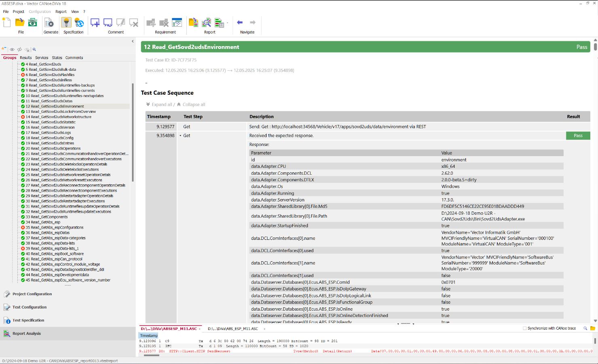This screenshot has height=364, width=598.
Task: Toggle the Specification lightbulb icon
Action: point(67,23)
